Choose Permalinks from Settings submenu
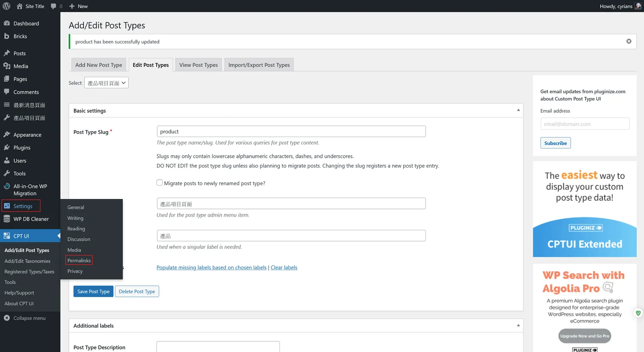 click(x=79, y=260)
